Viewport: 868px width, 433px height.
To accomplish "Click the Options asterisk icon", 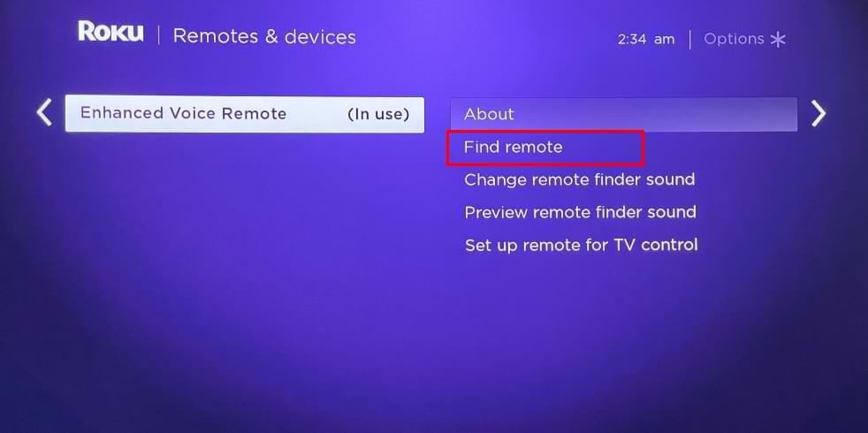I will pyautogui.click(x=779, y=39).
